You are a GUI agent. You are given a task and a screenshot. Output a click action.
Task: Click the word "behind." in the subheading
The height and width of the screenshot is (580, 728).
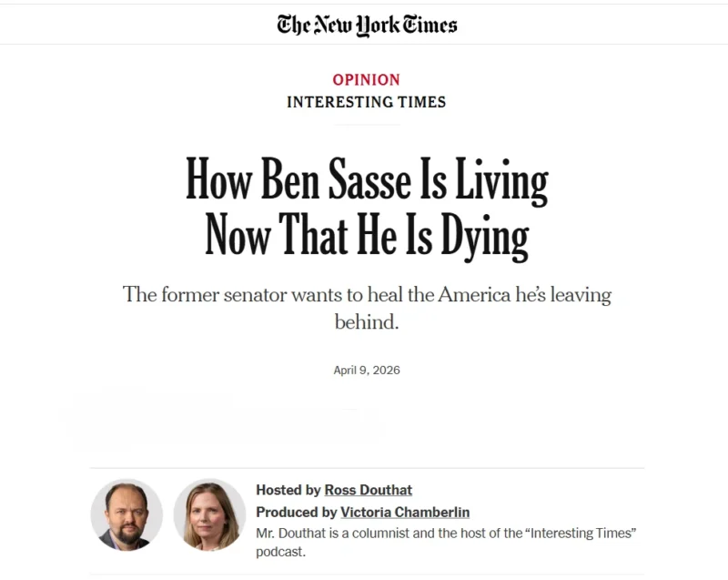click(367, 321)
